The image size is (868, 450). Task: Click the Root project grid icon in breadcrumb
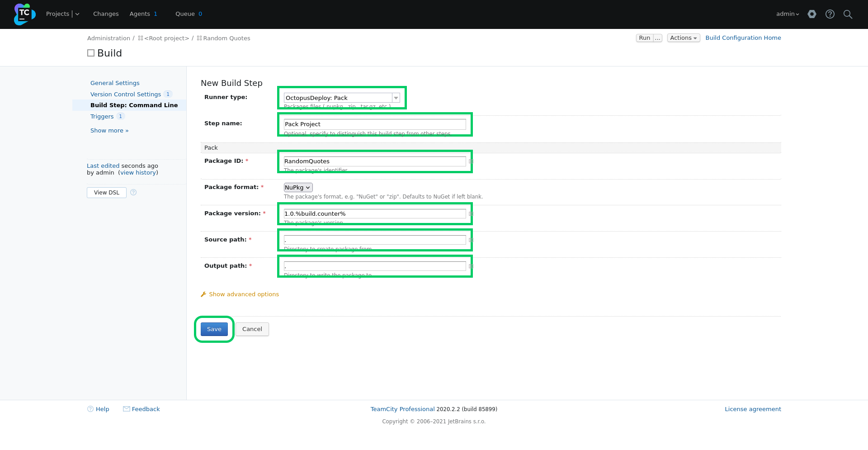pos(141,38)
